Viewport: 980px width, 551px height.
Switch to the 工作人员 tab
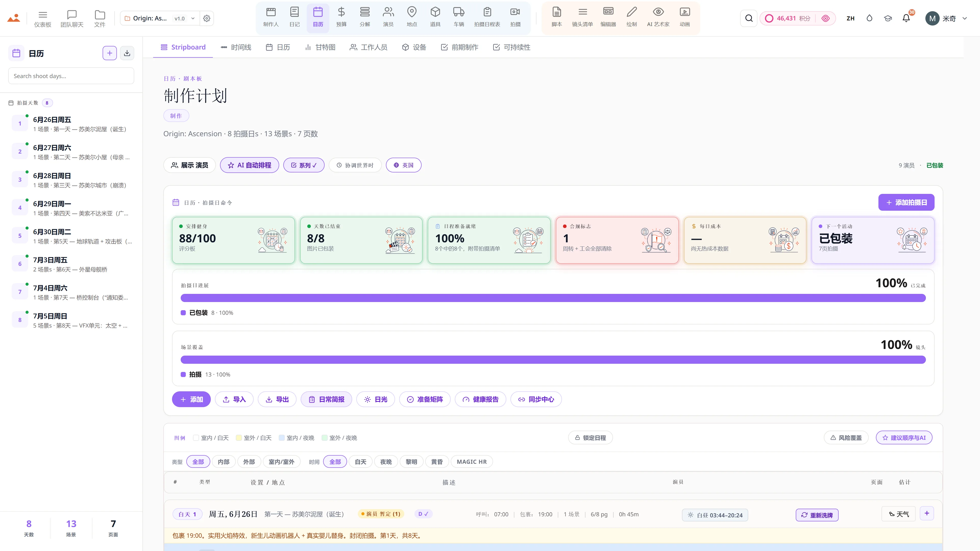pos(368,47)
